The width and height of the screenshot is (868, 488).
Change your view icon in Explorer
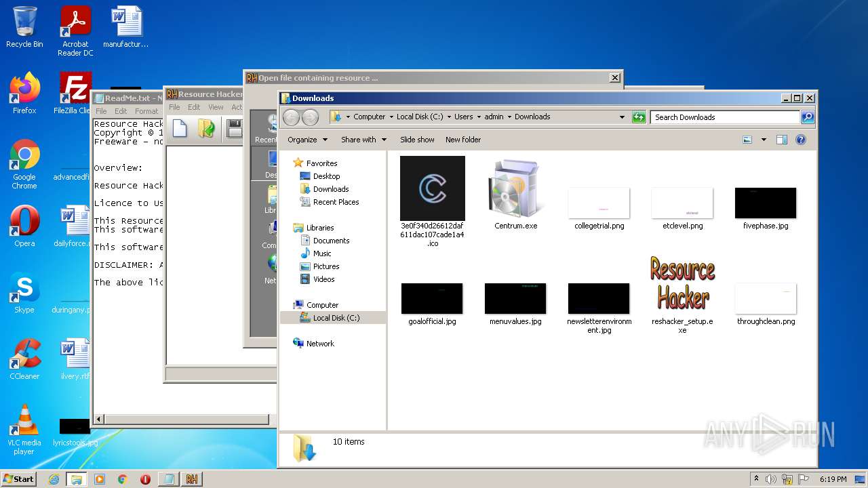coord(747,140)
